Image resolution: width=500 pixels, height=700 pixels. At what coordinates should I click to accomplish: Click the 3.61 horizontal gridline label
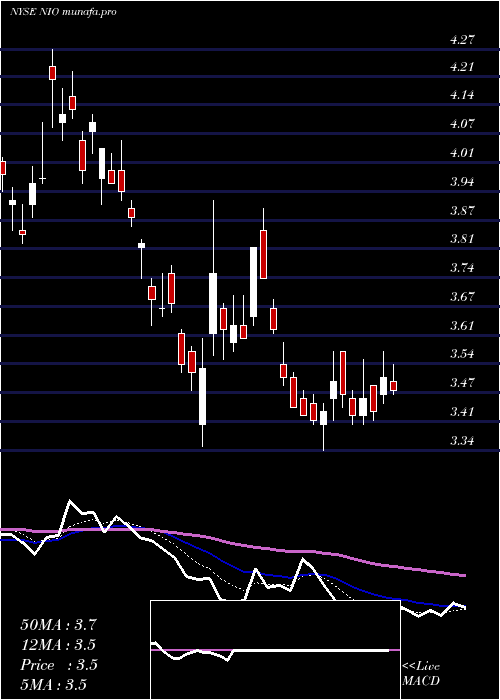(x=461, y=325)
